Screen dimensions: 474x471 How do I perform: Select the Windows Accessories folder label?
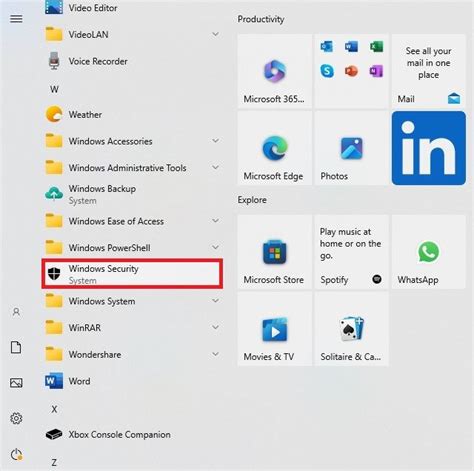tap(110, 141)
